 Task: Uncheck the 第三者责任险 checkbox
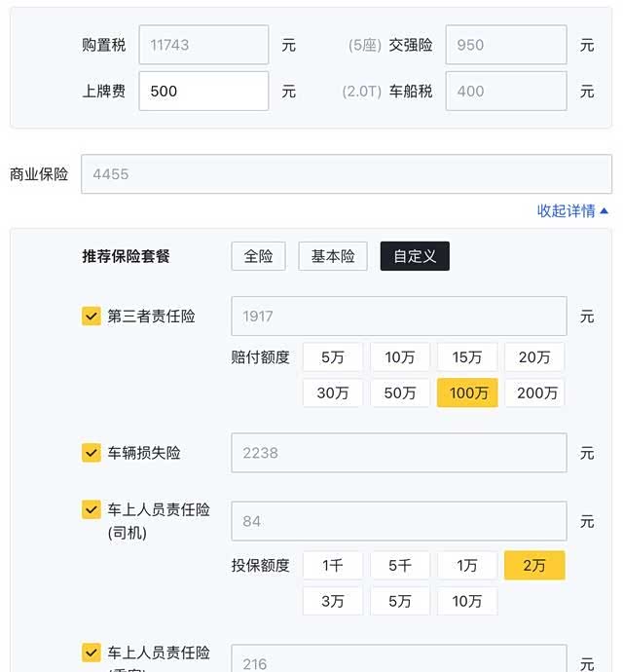[92, 316]
